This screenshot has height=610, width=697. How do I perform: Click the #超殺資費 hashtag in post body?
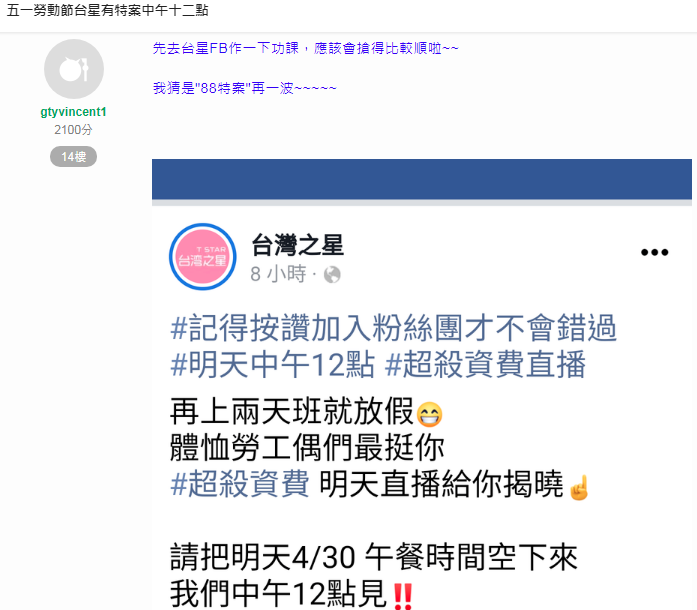pos(240,483)
